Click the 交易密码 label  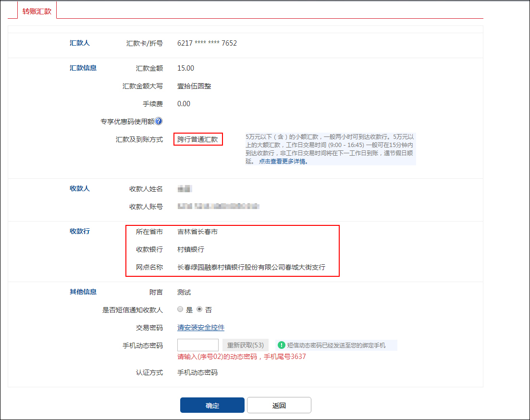pyautogui.click(x=149, y=327)
